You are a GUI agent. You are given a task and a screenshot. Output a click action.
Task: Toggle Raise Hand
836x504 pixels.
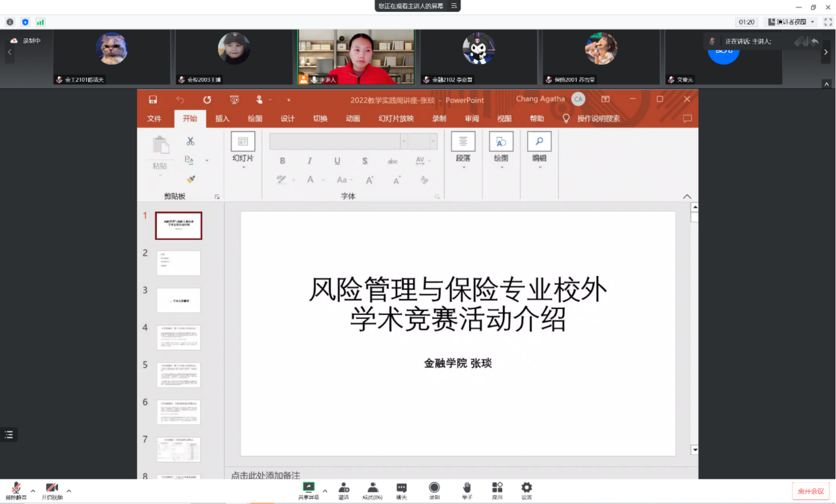coord(467,490)
